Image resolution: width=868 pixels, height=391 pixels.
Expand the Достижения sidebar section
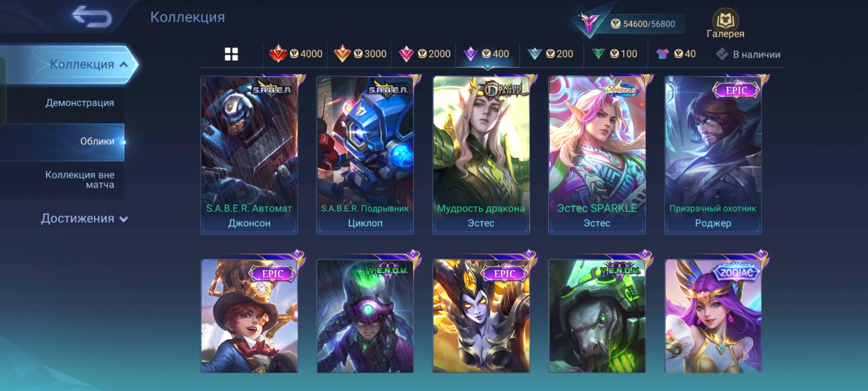click(84, 218)
